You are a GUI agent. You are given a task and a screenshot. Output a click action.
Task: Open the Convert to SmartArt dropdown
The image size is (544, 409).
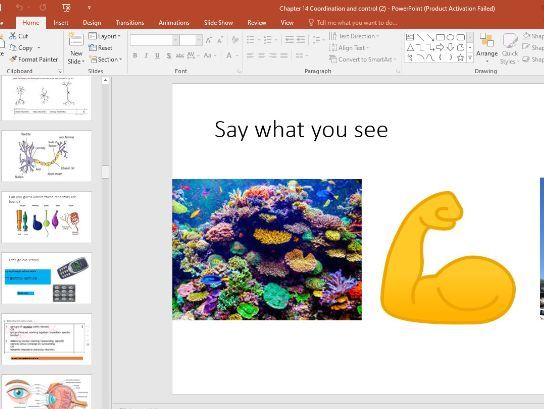pyautogui.click(x=362, y=59)
